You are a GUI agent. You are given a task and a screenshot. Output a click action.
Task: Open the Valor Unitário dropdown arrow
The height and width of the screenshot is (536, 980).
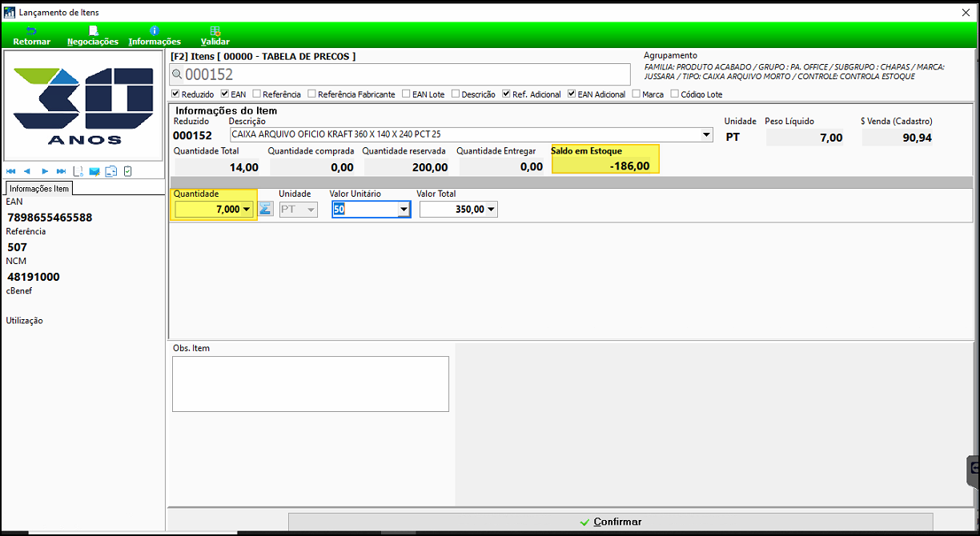tap(404, 210)
